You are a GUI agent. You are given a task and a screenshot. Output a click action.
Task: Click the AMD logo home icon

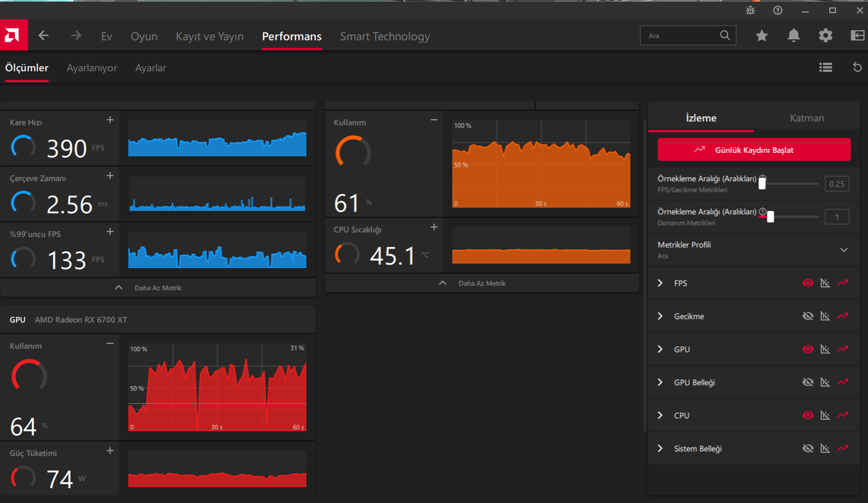14,36
